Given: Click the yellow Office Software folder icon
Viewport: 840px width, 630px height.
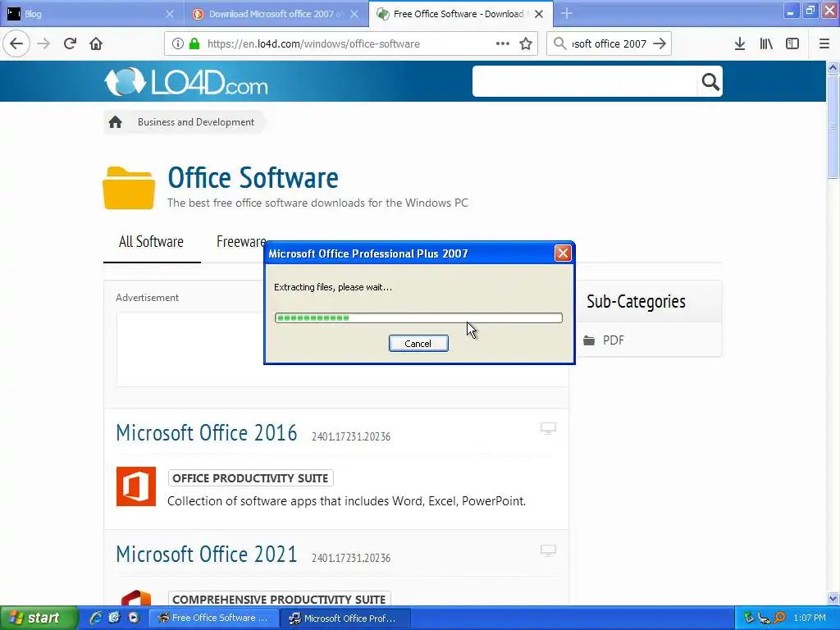Looking at the screenshot, I should (129, 188).
